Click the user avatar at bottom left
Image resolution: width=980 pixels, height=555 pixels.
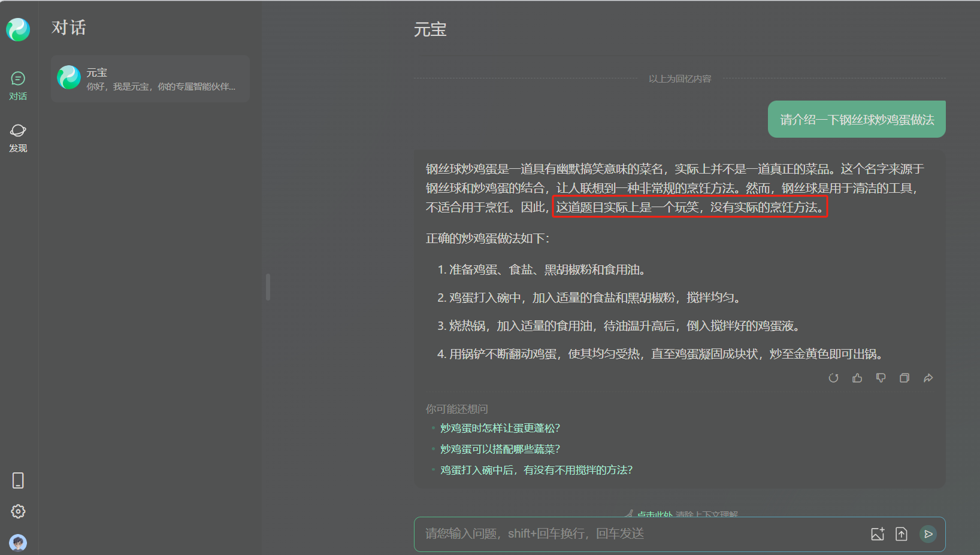[x=18, y=543]
